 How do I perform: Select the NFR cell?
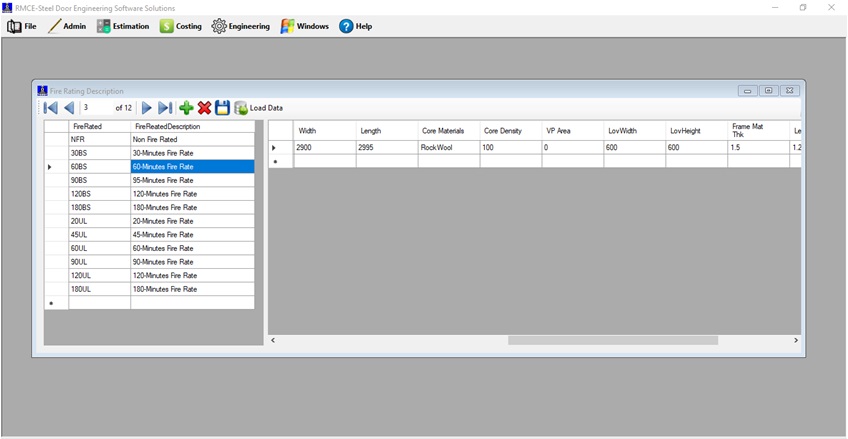[100, 139]
